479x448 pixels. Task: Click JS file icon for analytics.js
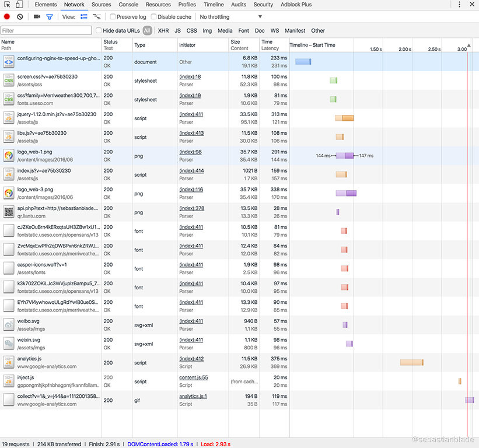(x=9, y=362)
